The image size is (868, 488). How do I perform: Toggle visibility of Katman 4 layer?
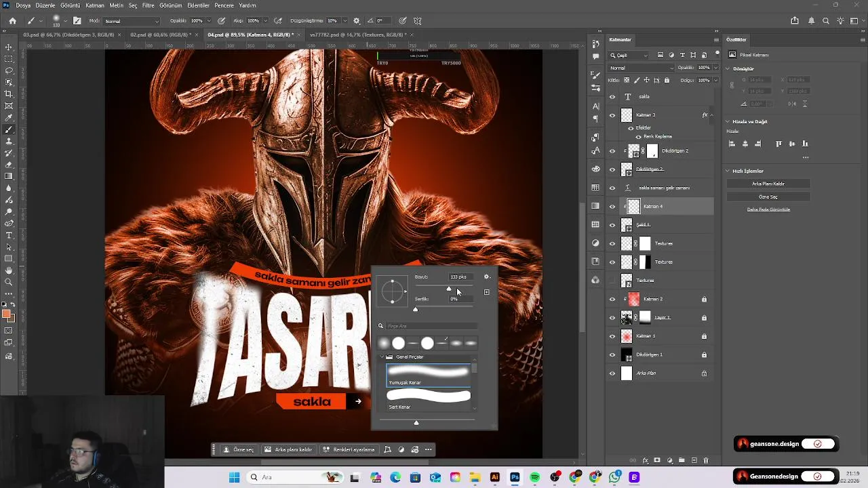click(612, 207)
